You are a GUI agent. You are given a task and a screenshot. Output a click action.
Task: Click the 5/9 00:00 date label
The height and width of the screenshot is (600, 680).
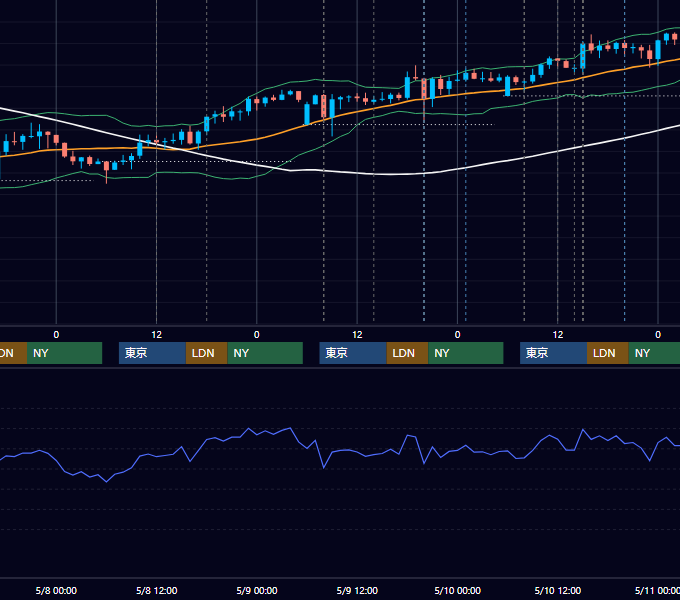[x=257, y=590]
